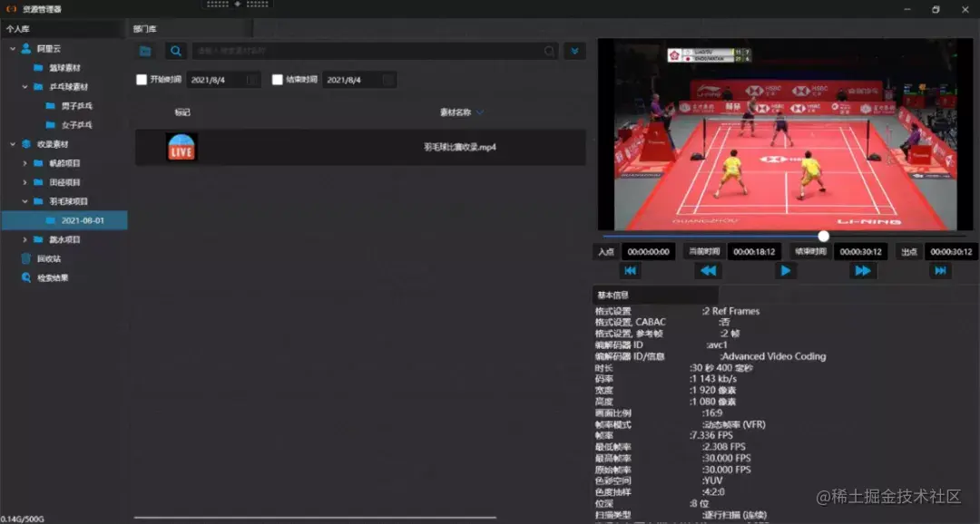Expand advanced search with double-chevron button
Image resolution: width=980 pixels, height=524 pixels.
[574, 51]
